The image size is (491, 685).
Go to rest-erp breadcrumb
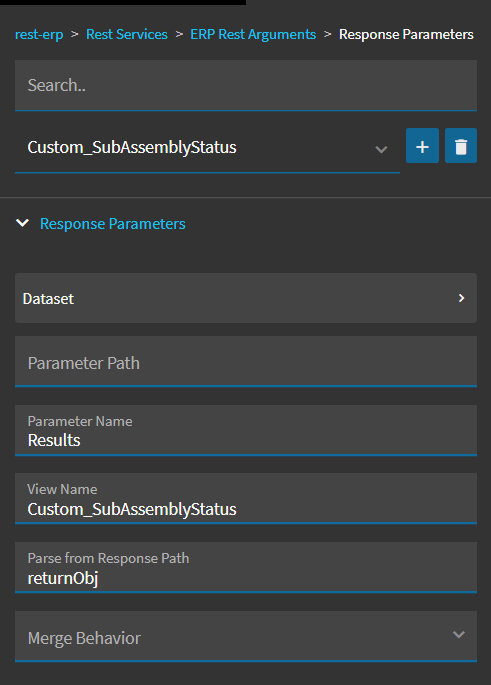coord(39,35)
